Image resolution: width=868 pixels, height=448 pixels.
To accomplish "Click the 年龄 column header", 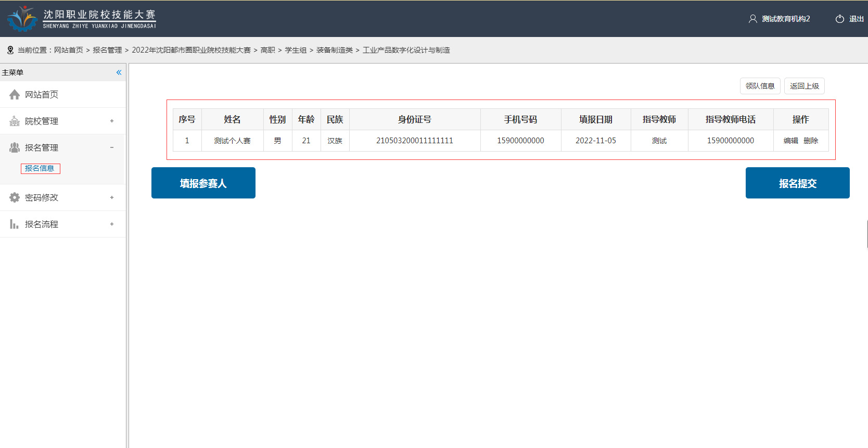I will tap(306, 119).
